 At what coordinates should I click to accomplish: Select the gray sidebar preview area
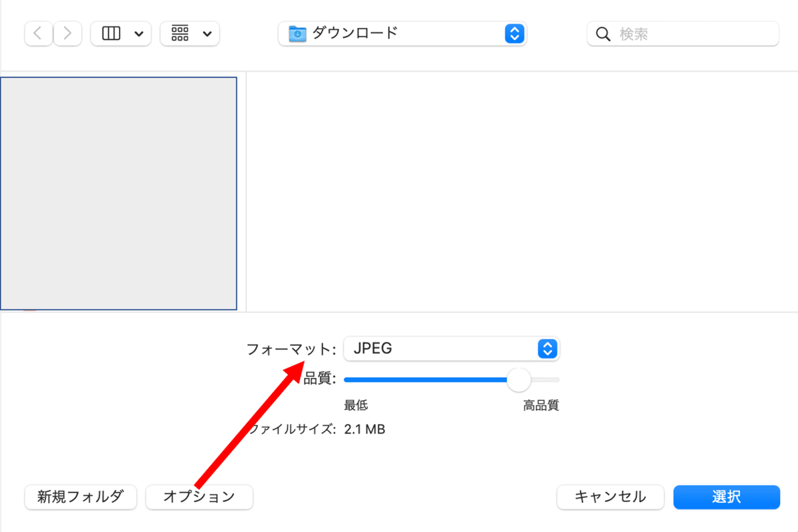(x=118, y=194)
